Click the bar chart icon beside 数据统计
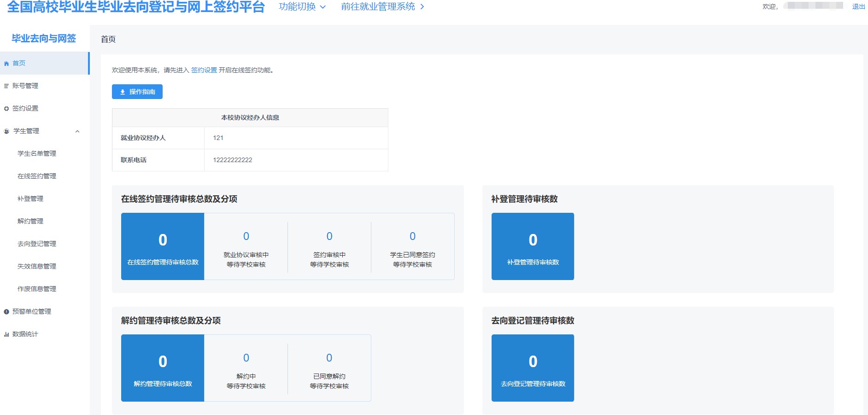The width and height of the screenshot is (868, 415). click(6, 334)
